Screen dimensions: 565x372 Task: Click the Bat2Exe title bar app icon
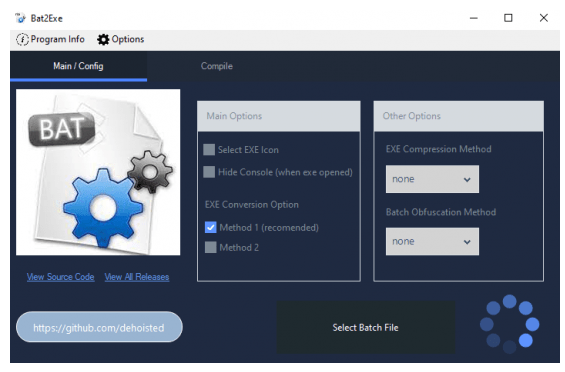coord(20,18)
